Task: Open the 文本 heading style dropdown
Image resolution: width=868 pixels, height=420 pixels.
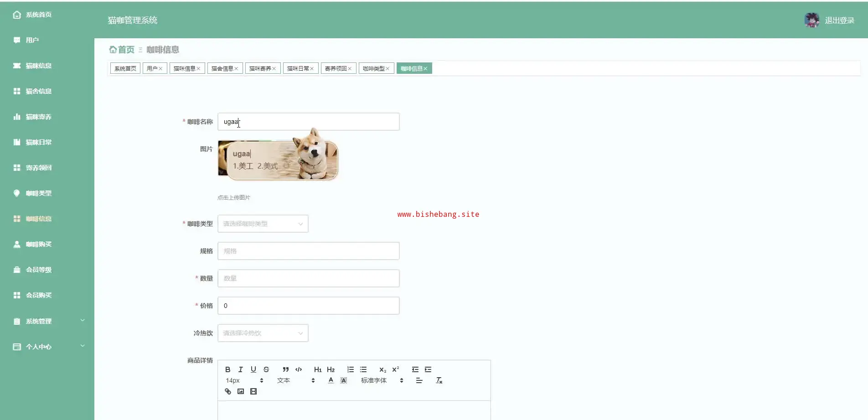Action: point(296,380)
